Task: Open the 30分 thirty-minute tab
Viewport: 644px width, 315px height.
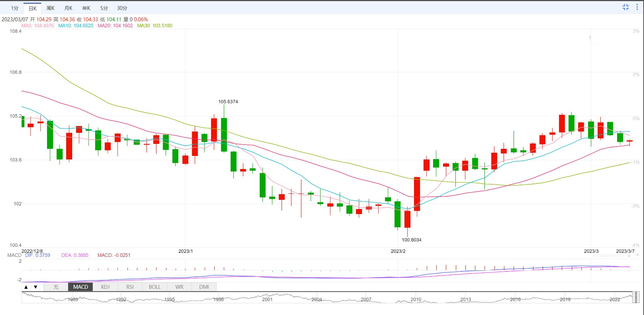Action: click(x=122, y=8)
